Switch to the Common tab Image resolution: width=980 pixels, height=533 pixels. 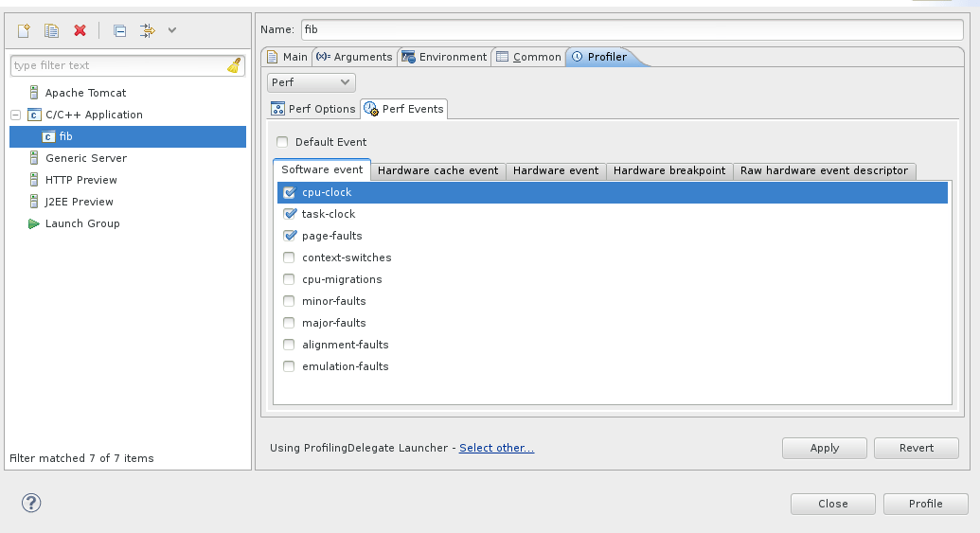(x=528, y=57)
